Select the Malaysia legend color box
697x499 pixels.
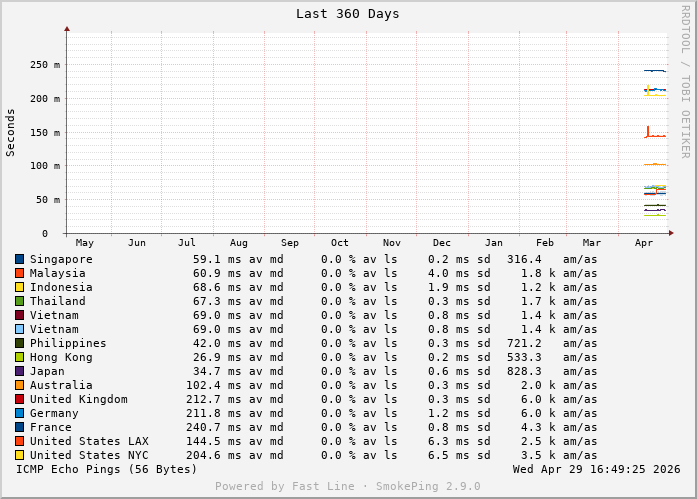[x=19, y=273]
